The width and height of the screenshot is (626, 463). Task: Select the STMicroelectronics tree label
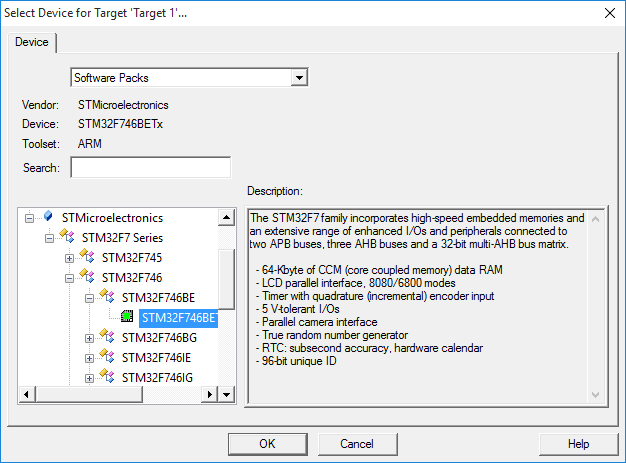[112, 218]
